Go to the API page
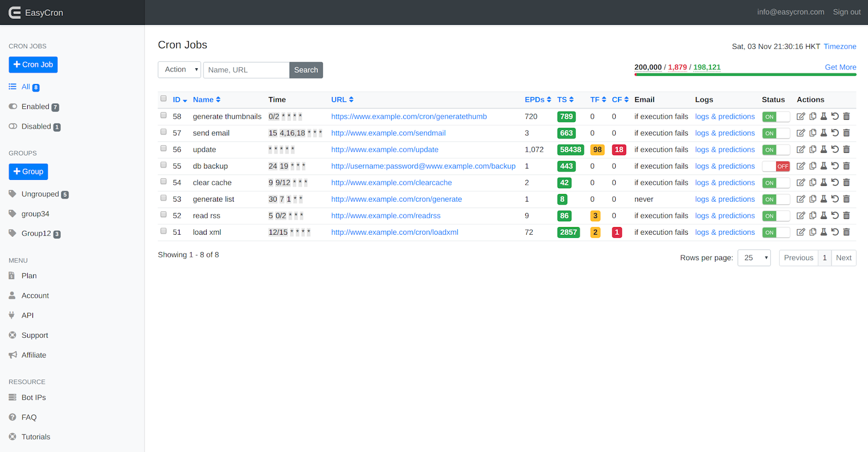Viewport: 868px width, 452px height. tap(27, 315)
